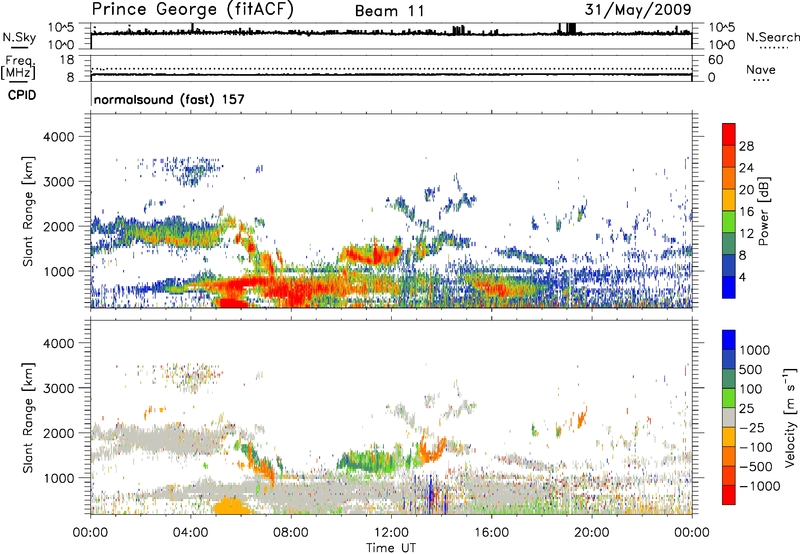Image resolution: width=800 pixels, height=554 pixels.
Task: Click the 'Prince George (fitACF)' title text
Action: [x=193, y=9]
